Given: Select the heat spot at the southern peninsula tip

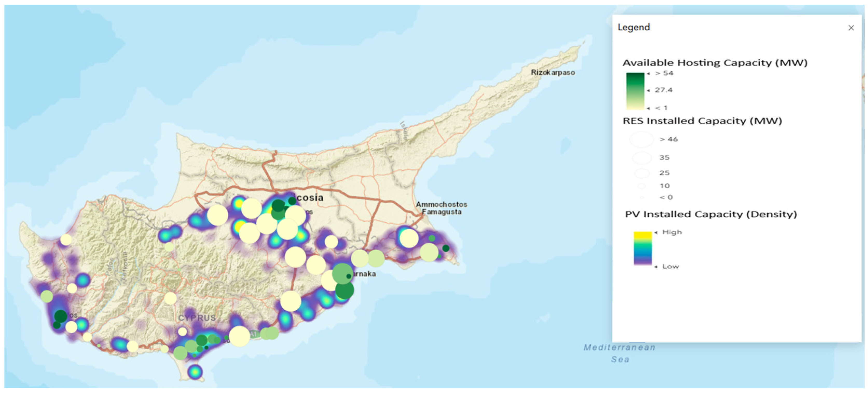Looking at the screenshot, I should (x=195, y=372).
